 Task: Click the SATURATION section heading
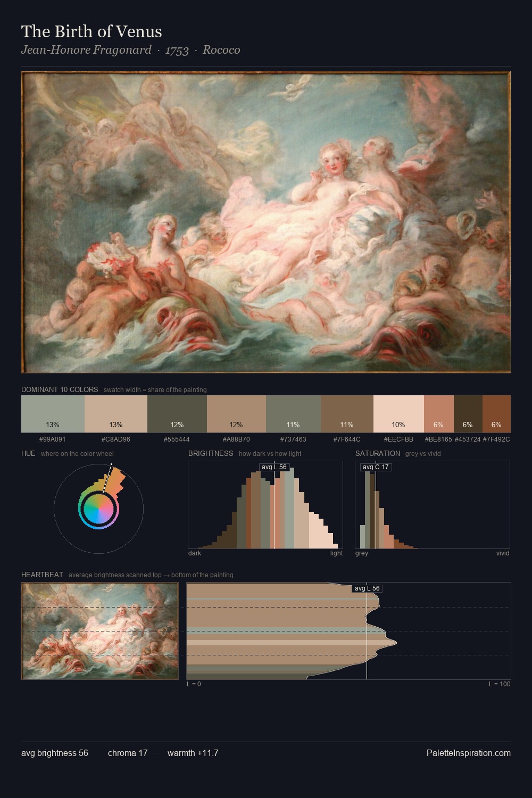point(378,453)
